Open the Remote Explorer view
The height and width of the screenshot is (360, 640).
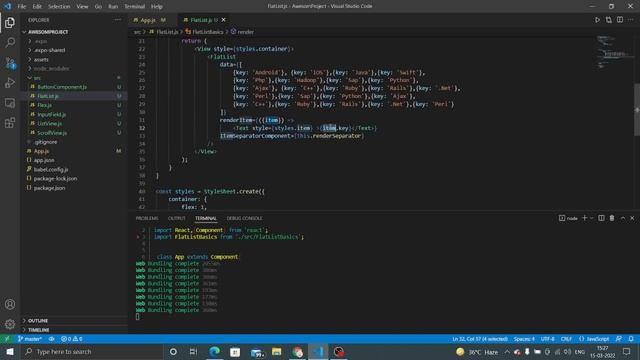tap(10, 102)
